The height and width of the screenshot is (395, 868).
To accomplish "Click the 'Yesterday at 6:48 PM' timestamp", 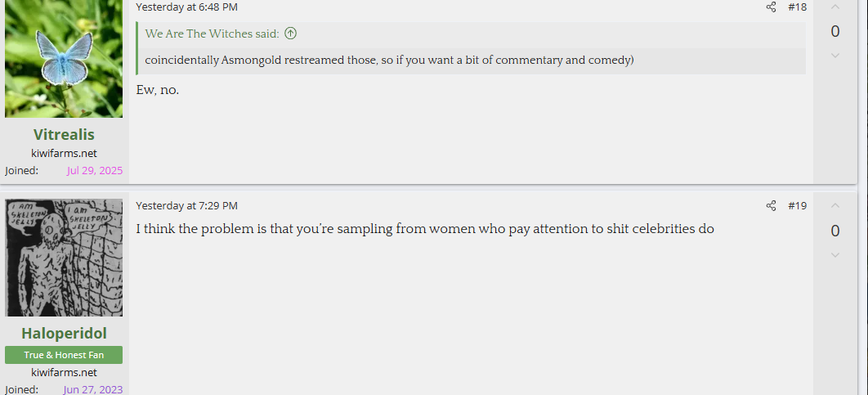I will pyautogui.click(x=186, y=7).
